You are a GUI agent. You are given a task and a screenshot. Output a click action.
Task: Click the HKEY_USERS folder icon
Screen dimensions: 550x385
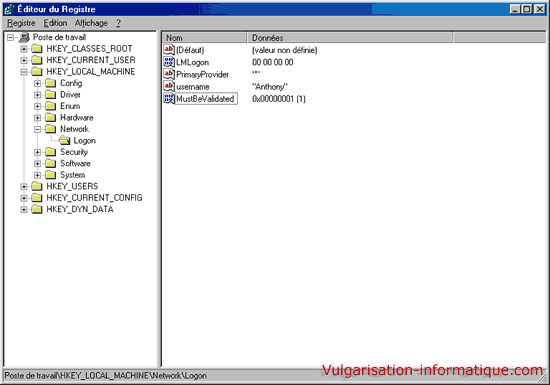37,186
